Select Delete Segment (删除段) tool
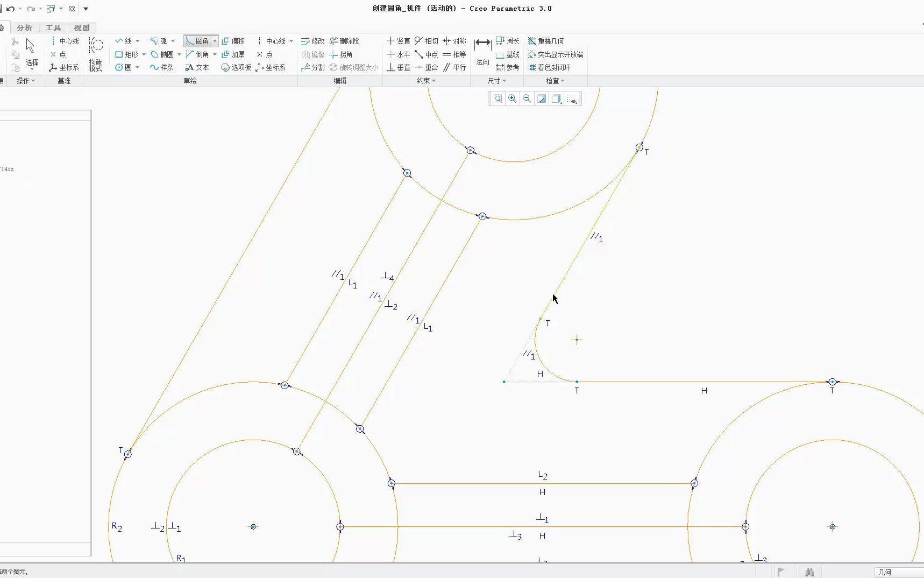Image resolution: width=924 pixels, height=578 pixels. point(345,40)
